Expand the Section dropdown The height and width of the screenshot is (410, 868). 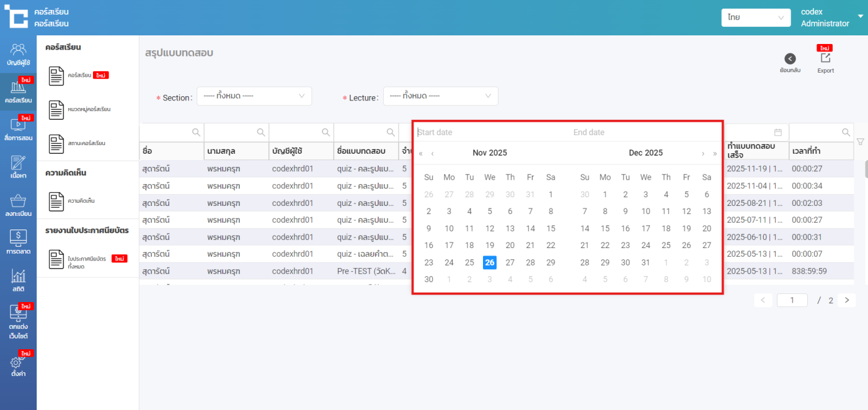click(x=254, y=96)
